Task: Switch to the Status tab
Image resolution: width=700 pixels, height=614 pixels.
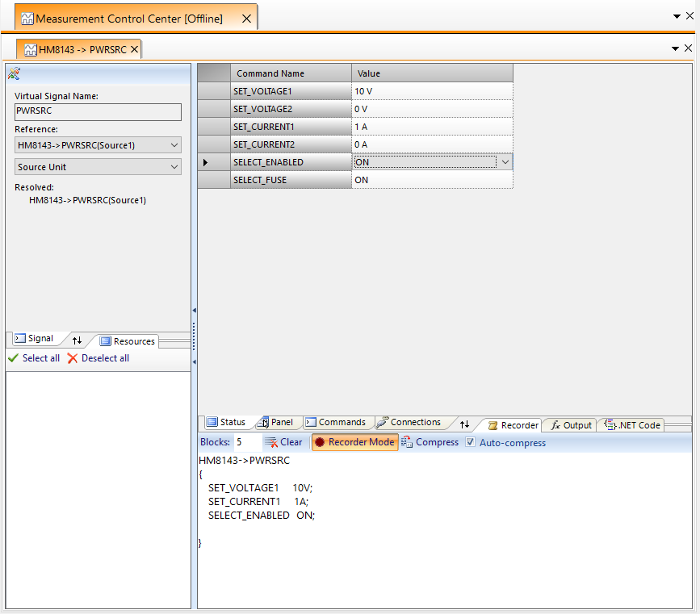Action: tap(226, 422)
